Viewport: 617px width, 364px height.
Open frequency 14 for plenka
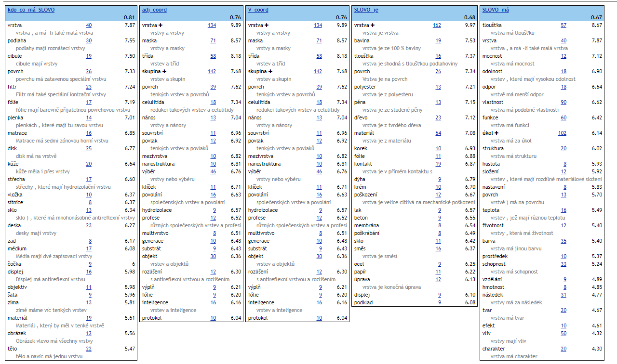pyautogui.click(x=89, y=117)
